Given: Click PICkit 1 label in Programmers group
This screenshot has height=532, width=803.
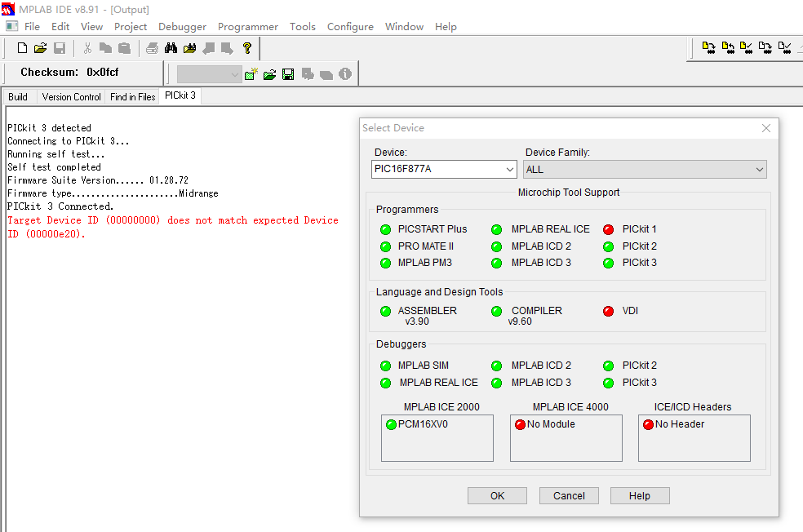Looking at the screenshot, I should [639, 229].
